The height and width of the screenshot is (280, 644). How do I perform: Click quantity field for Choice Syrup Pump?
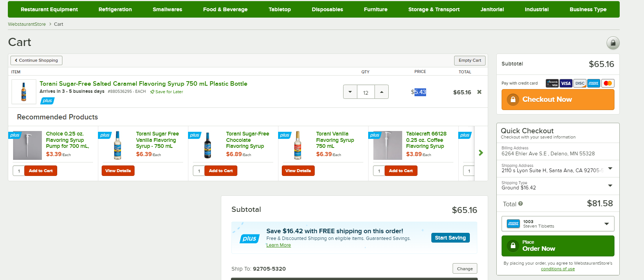pyautogui.click(x=19, y=171)
